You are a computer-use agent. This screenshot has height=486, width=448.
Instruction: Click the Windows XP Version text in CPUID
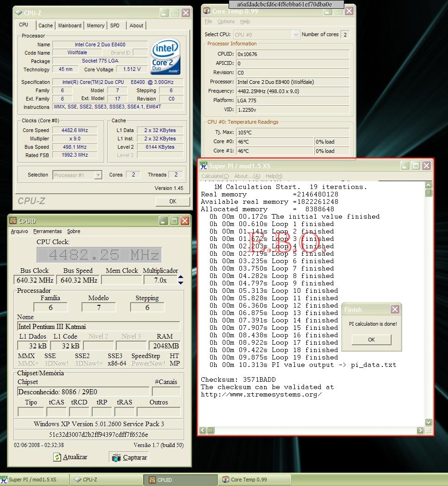(x=99, y=424)
